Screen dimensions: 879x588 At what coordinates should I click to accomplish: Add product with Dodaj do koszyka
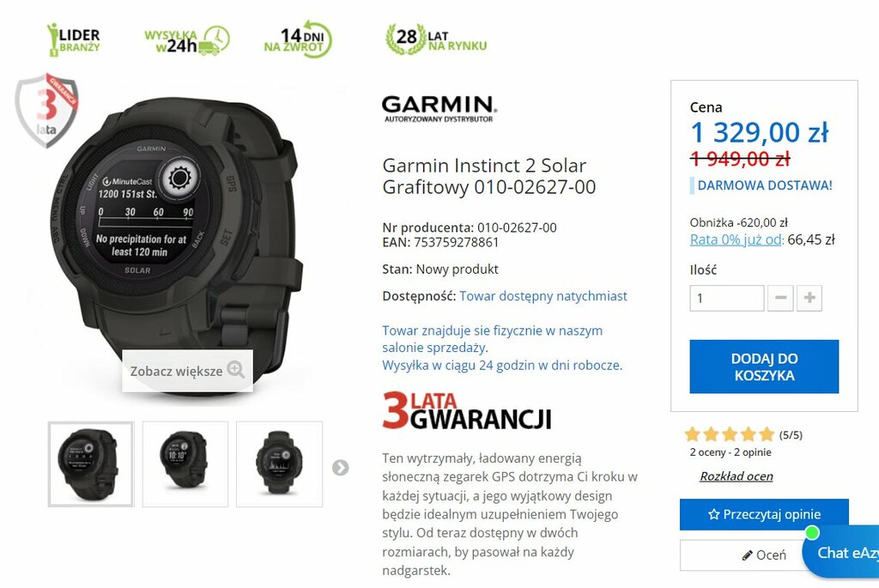tap(764, 367)
